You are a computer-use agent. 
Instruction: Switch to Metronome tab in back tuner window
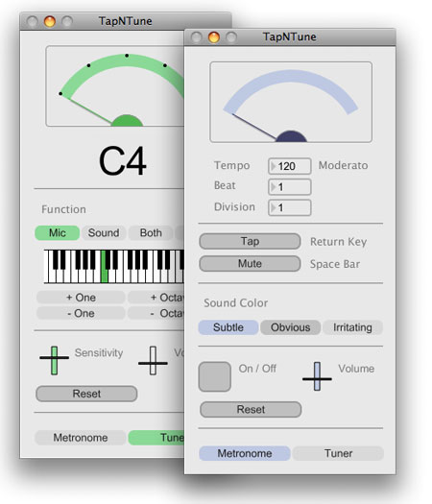(x=81, y=438)
